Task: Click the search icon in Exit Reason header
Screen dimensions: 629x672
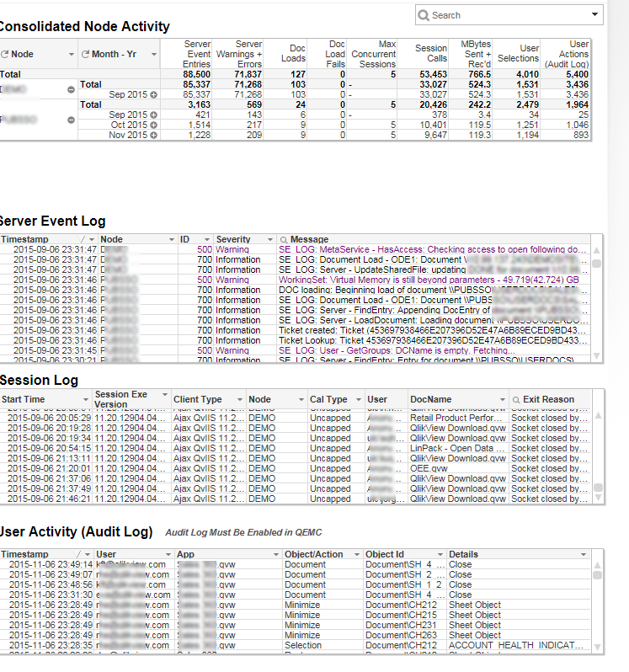Action: pyautogui.click(x=515, y=399)
